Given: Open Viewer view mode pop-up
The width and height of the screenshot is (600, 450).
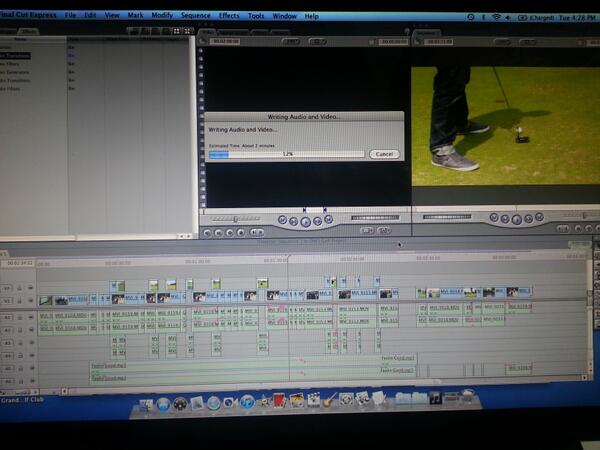Looking at the screenshot, I should (x=318, y=41).
